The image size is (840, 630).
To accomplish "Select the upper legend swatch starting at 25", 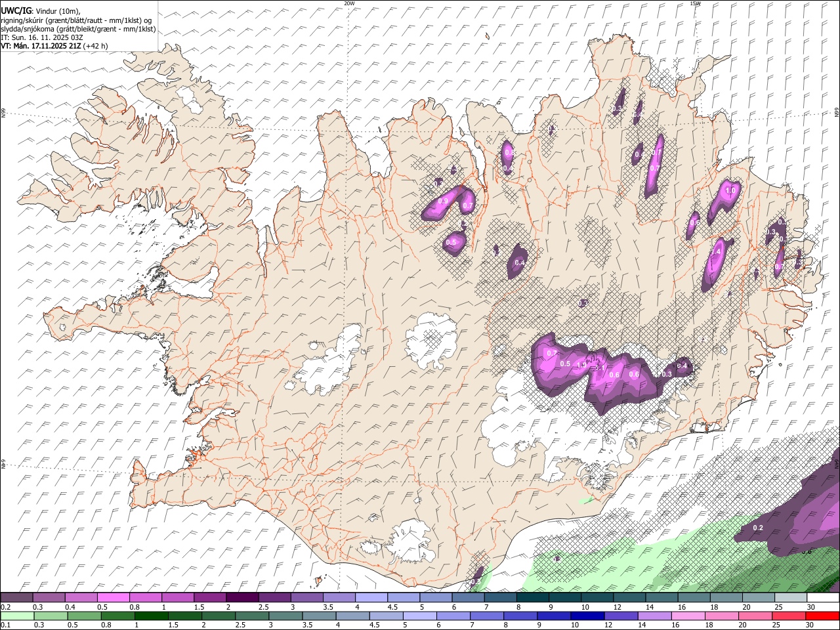I will 791,598.
